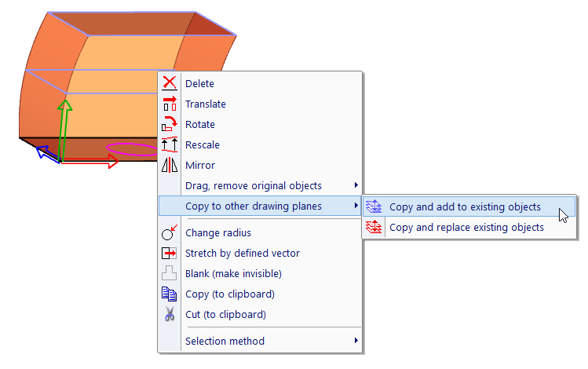
Task: Select the Delete menu entry text
Action: coord(199,84)
